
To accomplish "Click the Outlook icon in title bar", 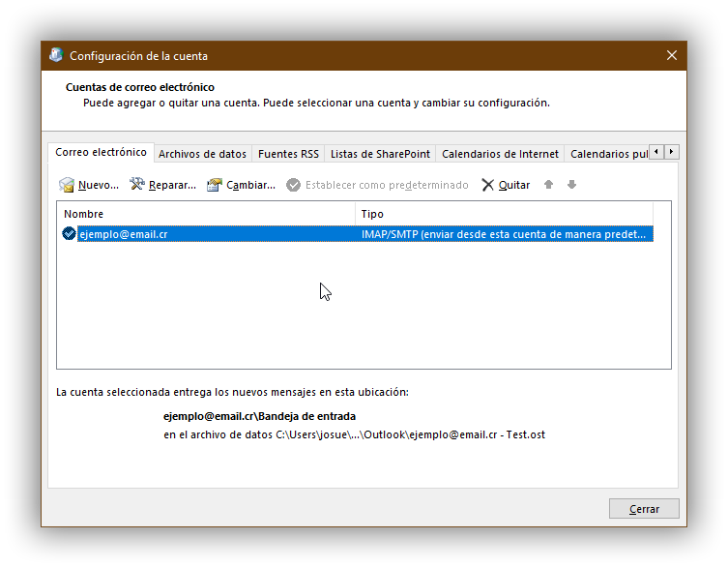I will pyautogui.click(x=56, y=55).
